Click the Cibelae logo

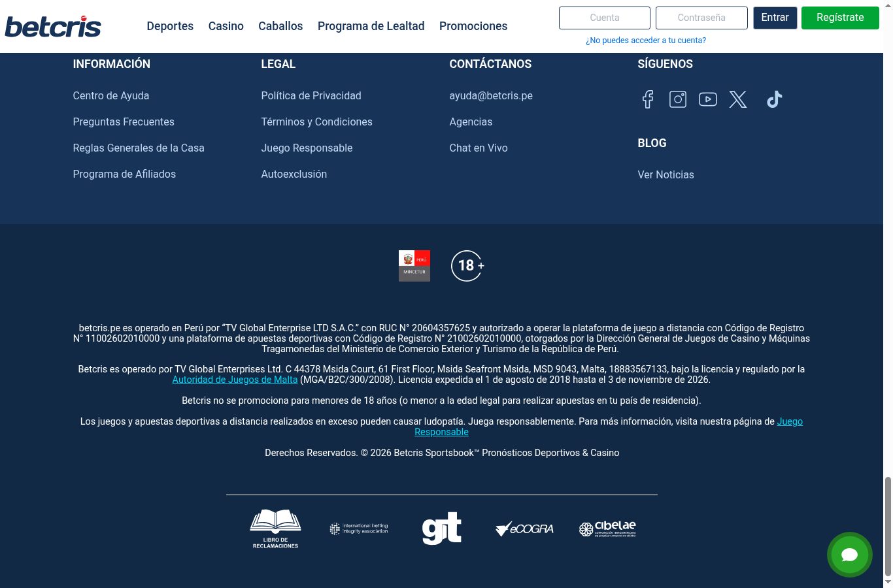coord(607,529)
